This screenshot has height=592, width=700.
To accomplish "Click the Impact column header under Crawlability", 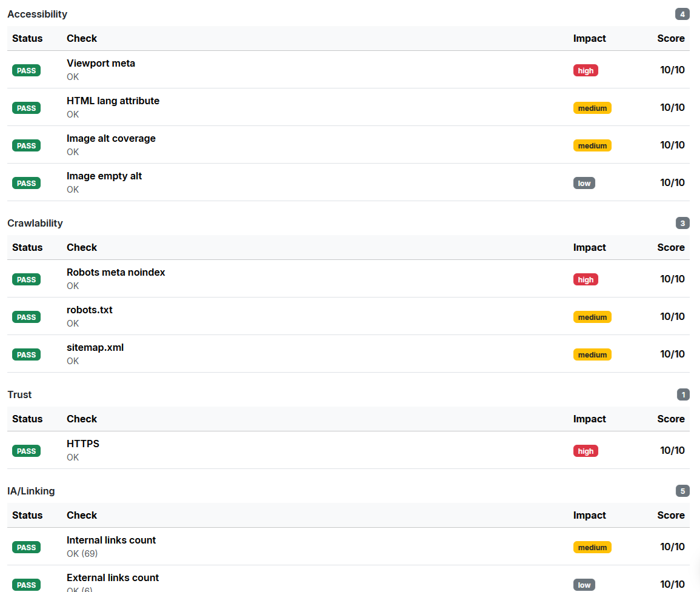I will coord(589,247).
